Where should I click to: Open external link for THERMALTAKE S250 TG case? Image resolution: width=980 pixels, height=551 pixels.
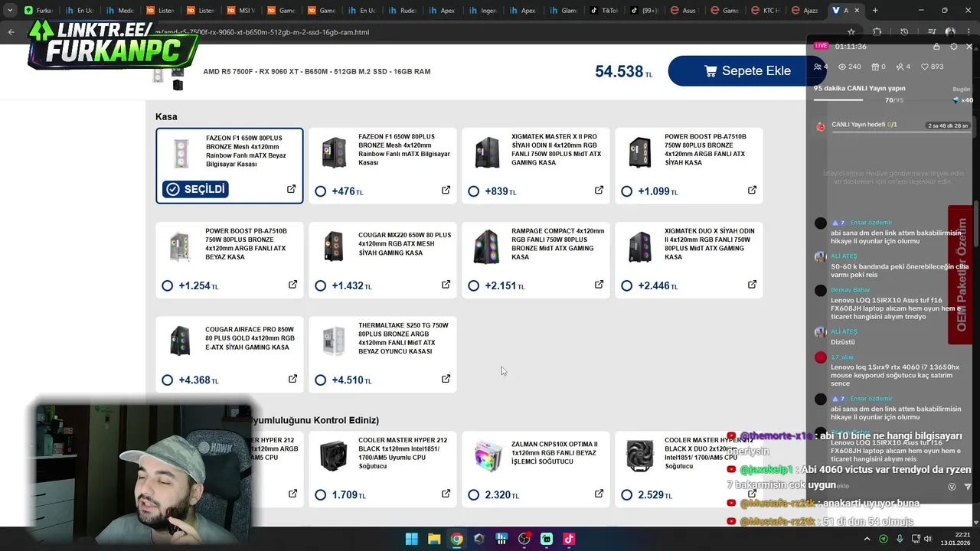(x=446, y=379)
